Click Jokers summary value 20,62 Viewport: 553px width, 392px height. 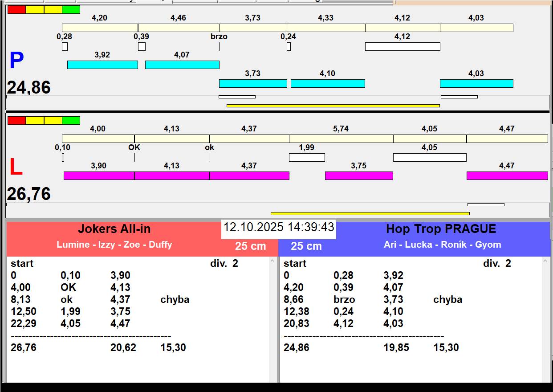pyautogui.click(x=123, y=347)
